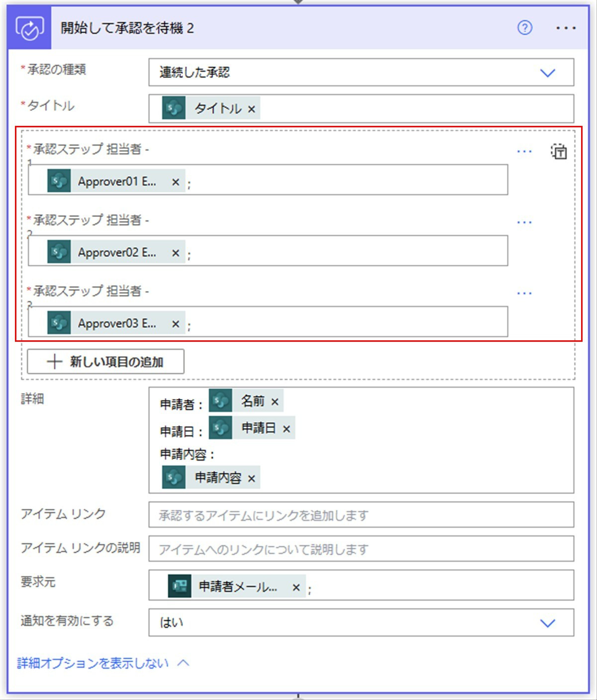Remove the タイトル dynamic content token
597x700 pixels.
point(252,109)
